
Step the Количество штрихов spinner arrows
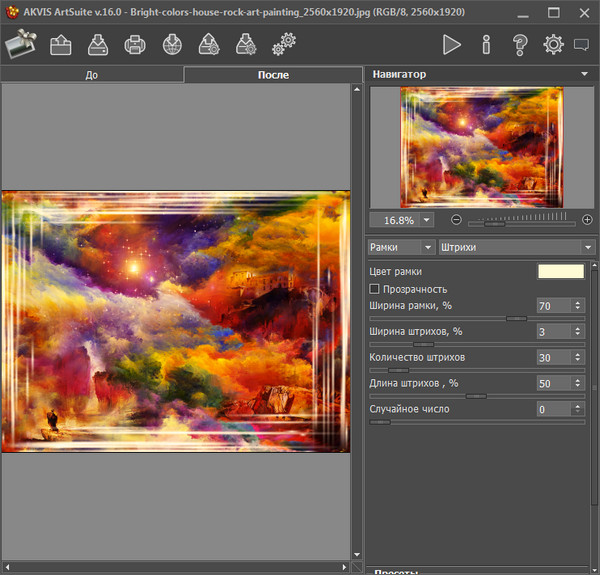578,358
